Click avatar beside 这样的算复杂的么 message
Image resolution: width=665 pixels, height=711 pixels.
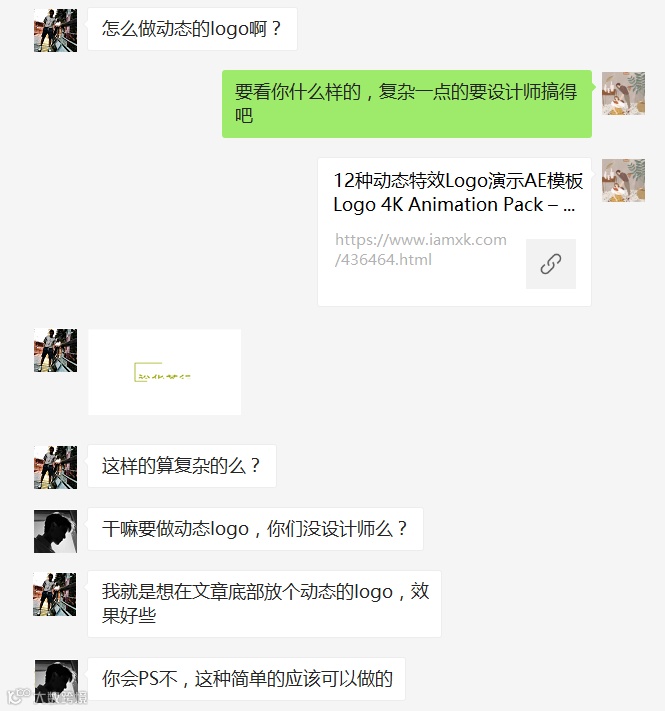[55, 467]
